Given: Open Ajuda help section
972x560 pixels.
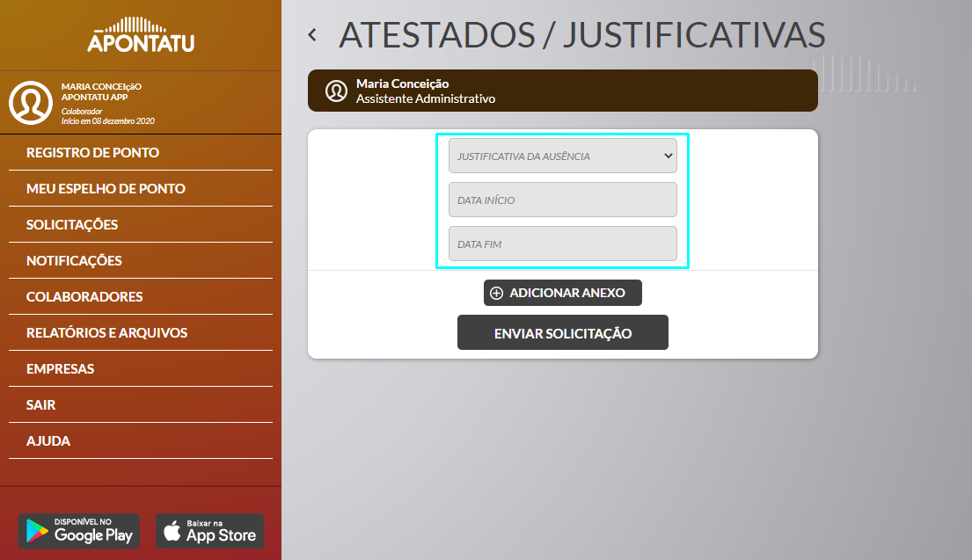Looking at the screenshot, I should (141, 440).
